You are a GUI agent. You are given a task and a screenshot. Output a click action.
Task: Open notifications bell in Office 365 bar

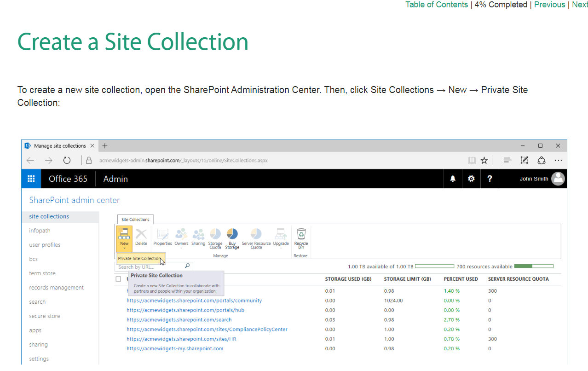click(453, 179)
